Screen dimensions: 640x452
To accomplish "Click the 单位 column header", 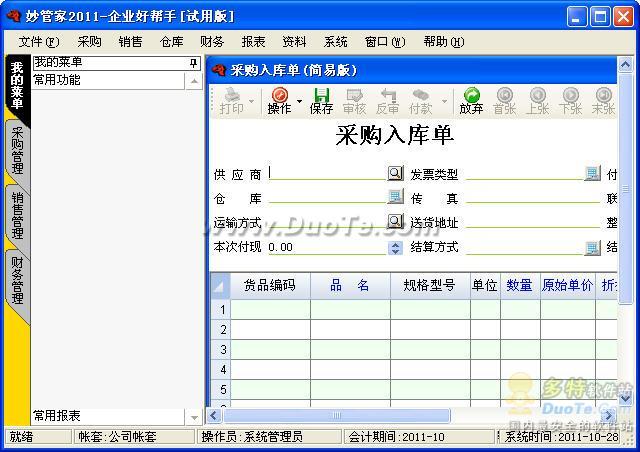I will [x=485, y=286].
